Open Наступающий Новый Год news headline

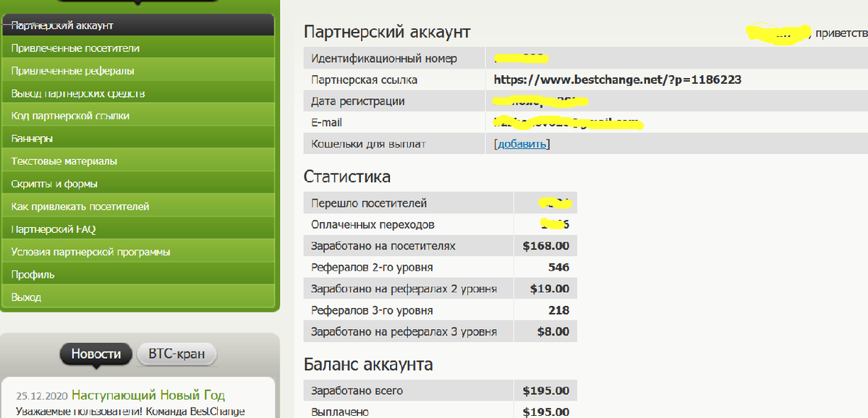click(148, 396)
